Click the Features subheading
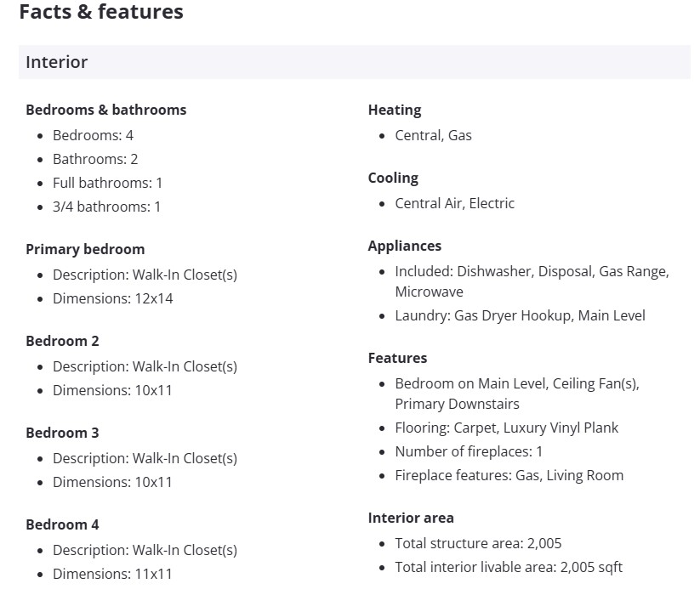This screenshot has height=595, width=700. tap(397, 358)
